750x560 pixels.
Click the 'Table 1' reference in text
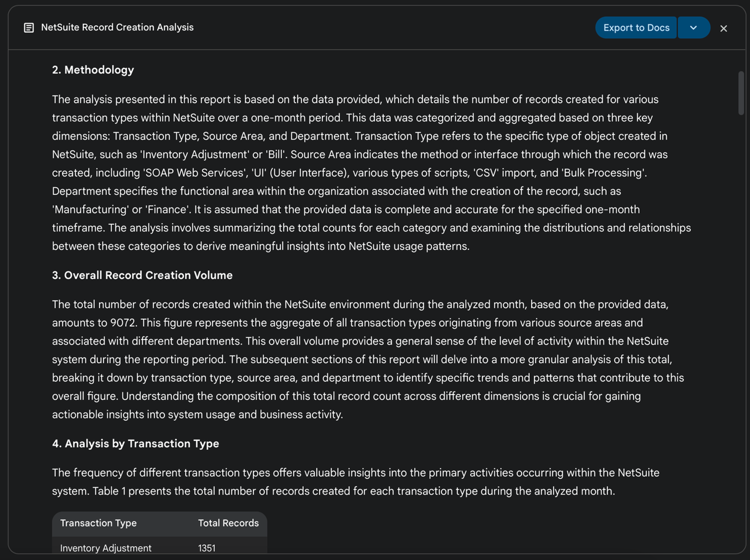click(109, 491)
